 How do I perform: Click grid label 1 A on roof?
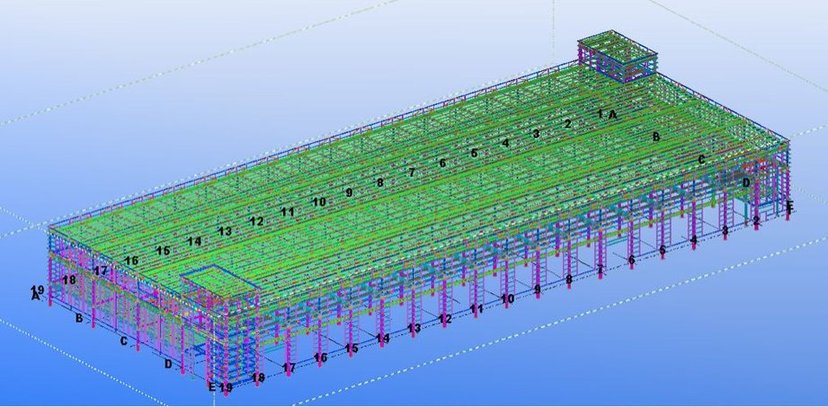click(607, 115)
